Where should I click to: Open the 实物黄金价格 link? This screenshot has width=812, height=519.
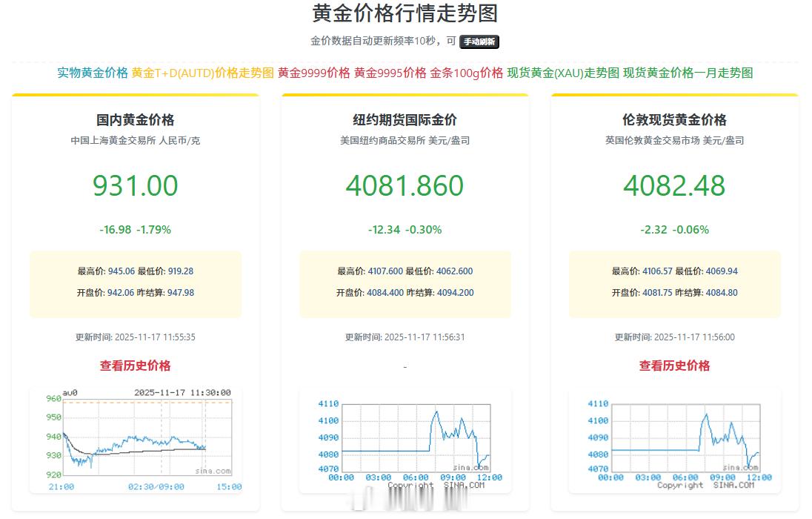click(x=90, y=74)
